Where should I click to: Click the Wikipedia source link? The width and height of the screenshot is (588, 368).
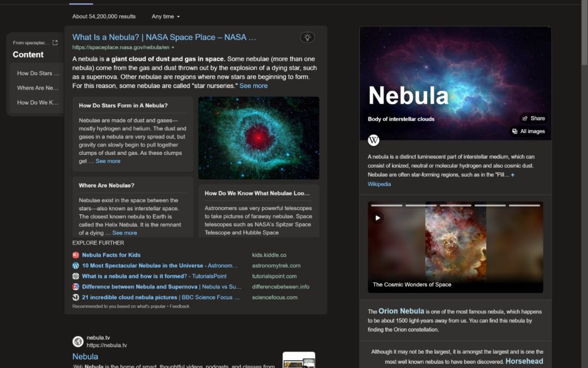[x=379, y=184]
